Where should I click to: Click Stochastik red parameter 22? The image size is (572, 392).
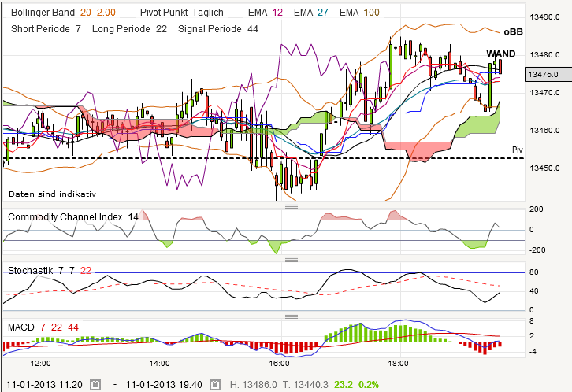click(x=86, y=270)
